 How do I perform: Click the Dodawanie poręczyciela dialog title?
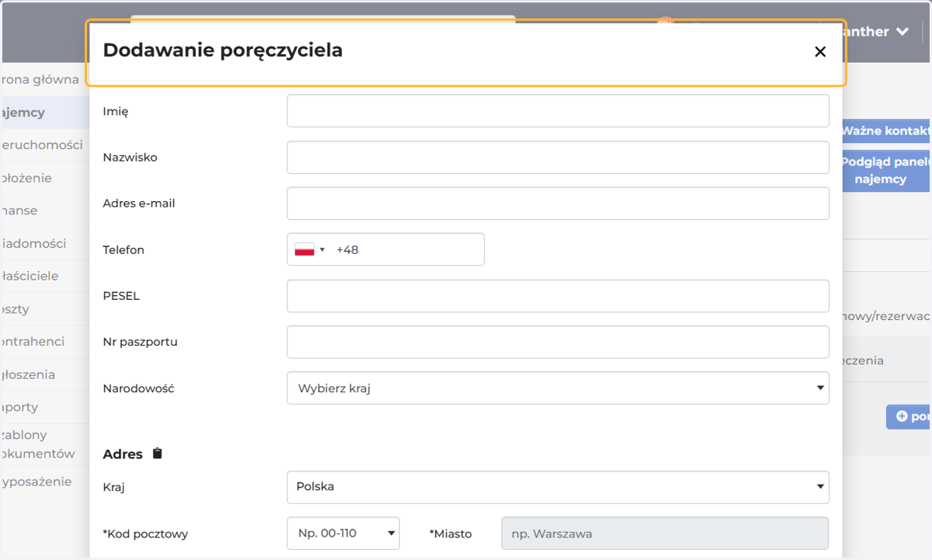[223, 50]
